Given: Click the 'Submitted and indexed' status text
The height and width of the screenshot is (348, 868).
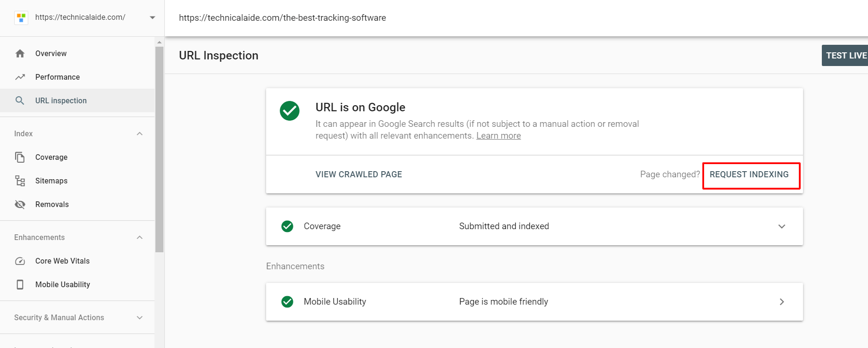Looking at the screenshot, I should [x=504, y=226].
